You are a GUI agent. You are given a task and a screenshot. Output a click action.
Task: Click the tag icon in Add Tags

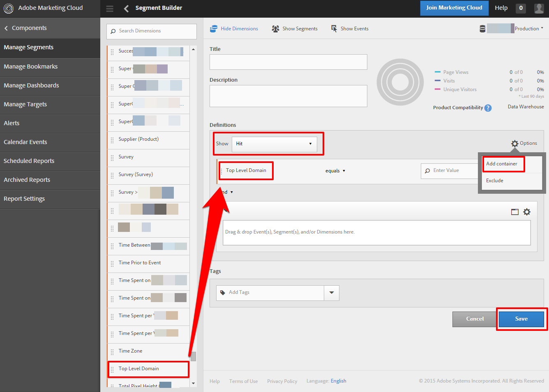pyautogui.click(x=223, y=293)
